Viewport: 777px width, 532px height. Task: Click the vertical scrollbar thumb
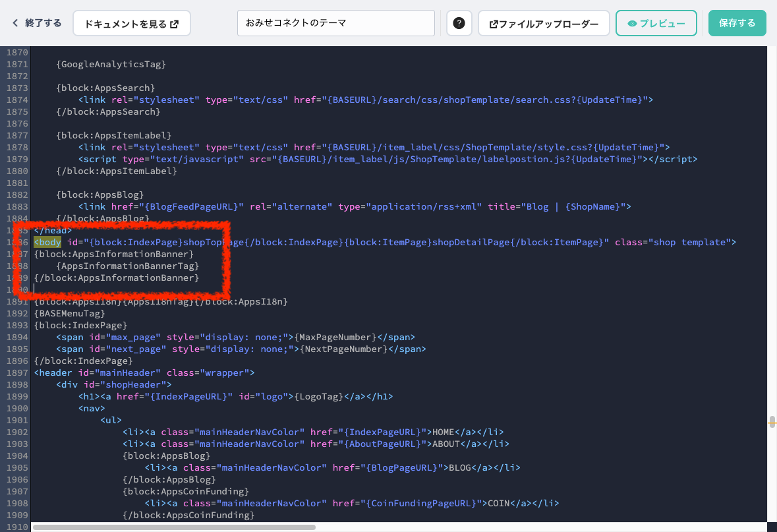(772, 422)
